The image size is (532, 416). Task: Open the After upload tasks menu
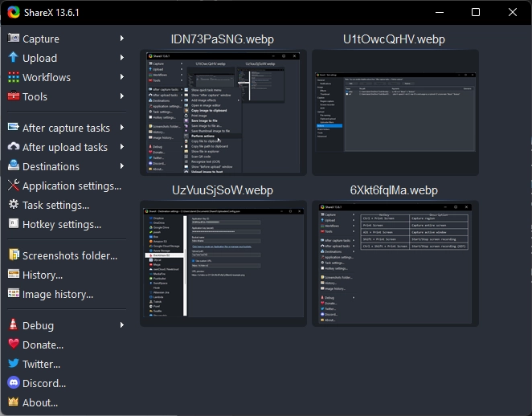point(66,147)
